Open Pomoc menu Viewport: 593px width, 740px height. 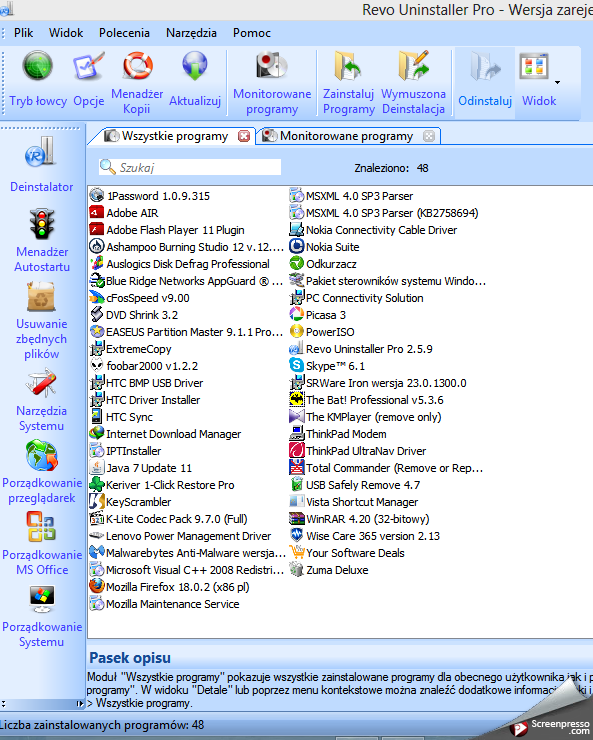[251, 33]
